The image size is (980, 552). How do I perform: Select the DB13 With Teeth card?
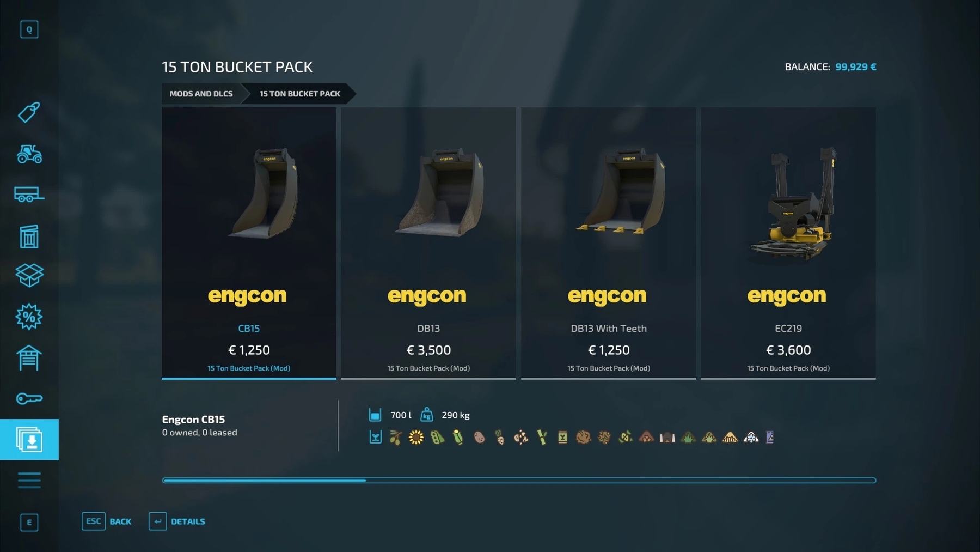(x=609, y=243)
